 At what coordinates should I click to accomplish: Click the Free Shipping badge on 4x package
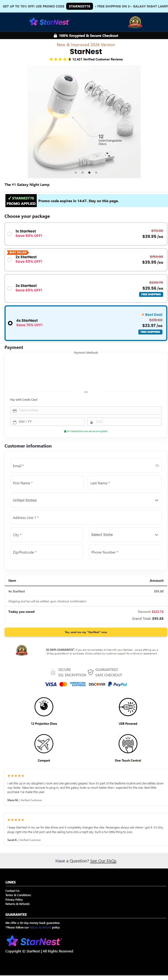tap(151, 332)
